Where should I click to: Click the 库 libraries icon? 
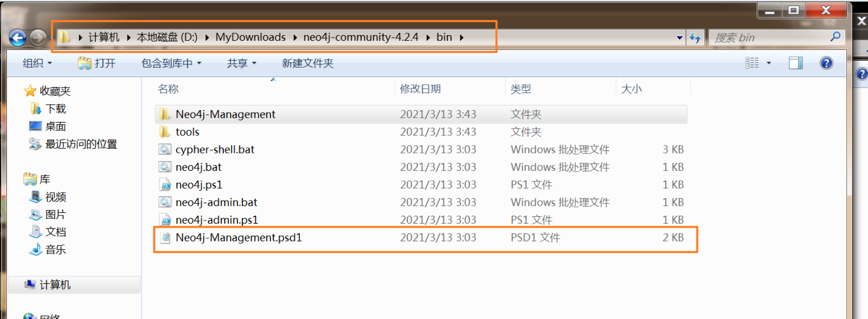coord(30,179)
